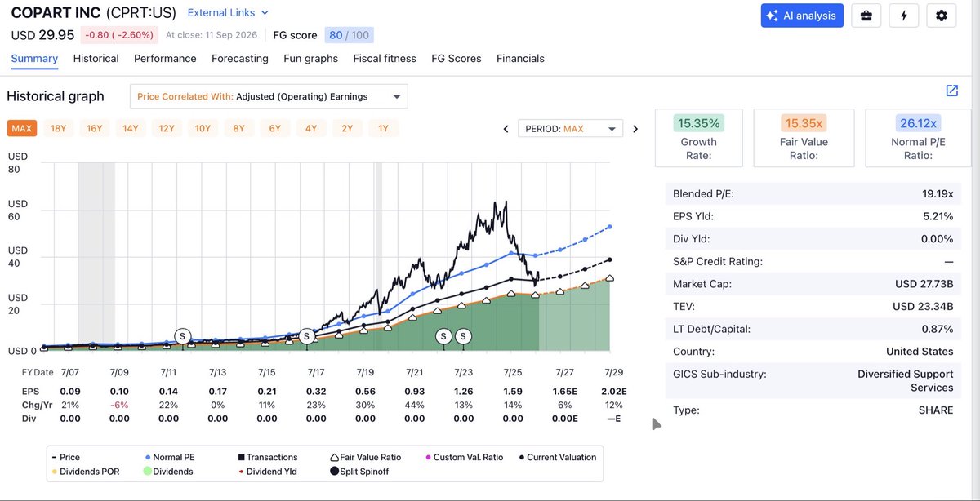The image size is (980, 501).
Task: Choose the 6Y time range
Action: [x=275, y=128]
